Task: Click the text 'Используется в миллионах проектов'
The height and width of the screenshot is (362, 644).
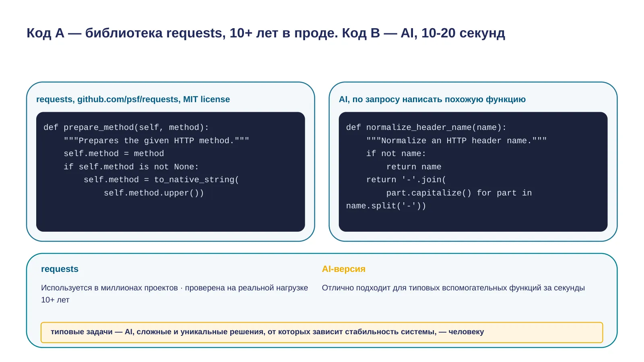Action: (109, 288)
